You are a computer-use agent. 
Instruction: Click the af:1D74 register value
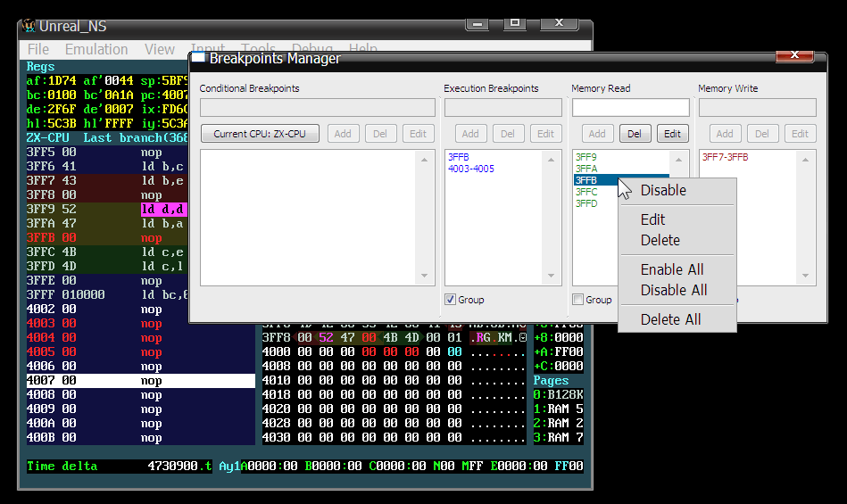pos(51,81)
